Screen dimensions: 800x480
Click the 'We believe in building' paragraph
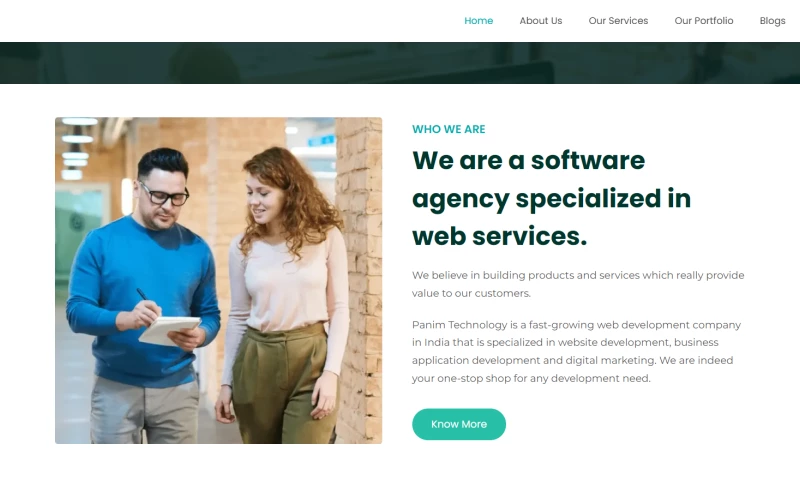coord(578,284)
